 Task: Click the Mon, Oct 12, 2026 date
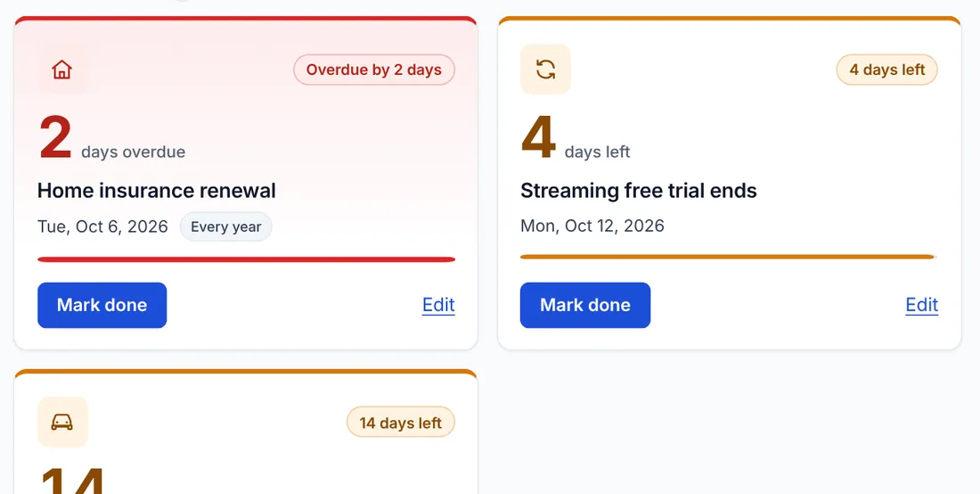click(x=592, y=226)
